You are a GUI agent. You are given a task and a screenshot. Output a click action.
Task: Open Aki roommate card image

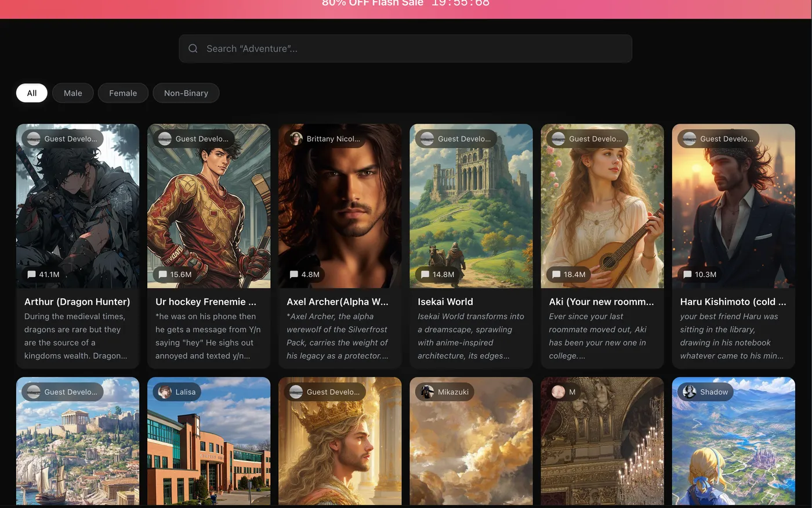click(x=602, y=206)
